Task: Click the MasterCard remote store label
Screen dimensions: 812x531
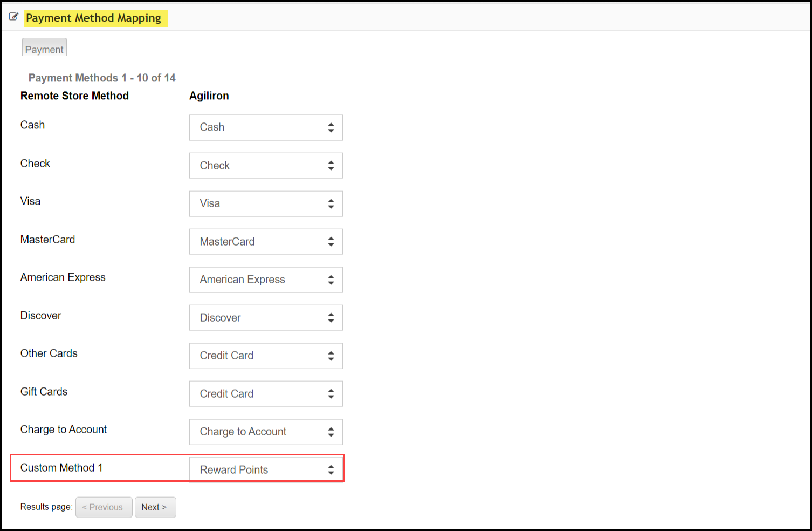Action: click(47, 239)
